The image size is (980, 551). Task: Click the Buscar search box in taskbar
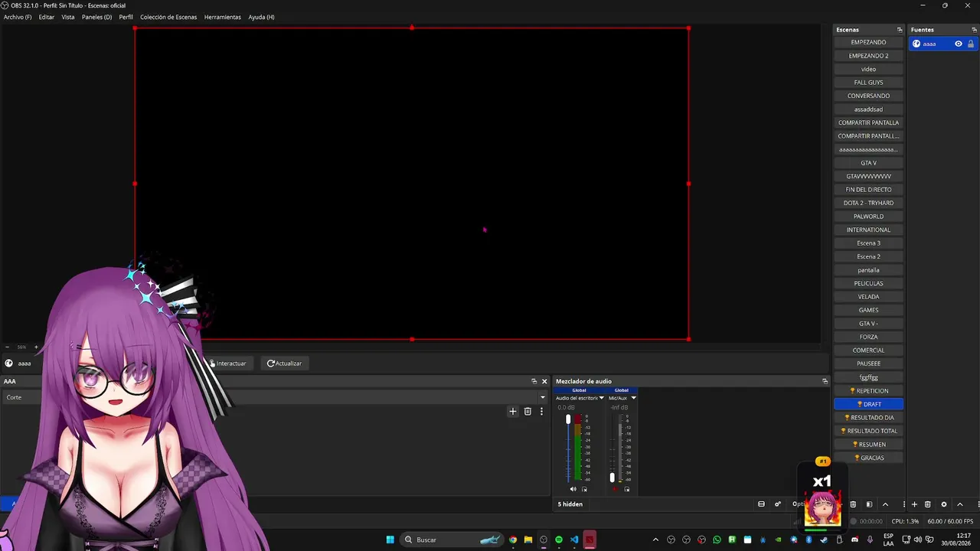452,540
